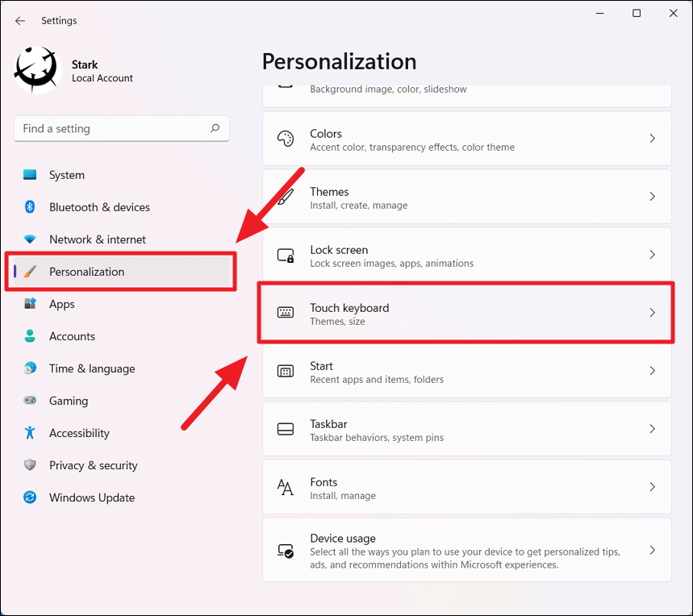Click the Bluetooth icon in sidebar

pos(30,206)
